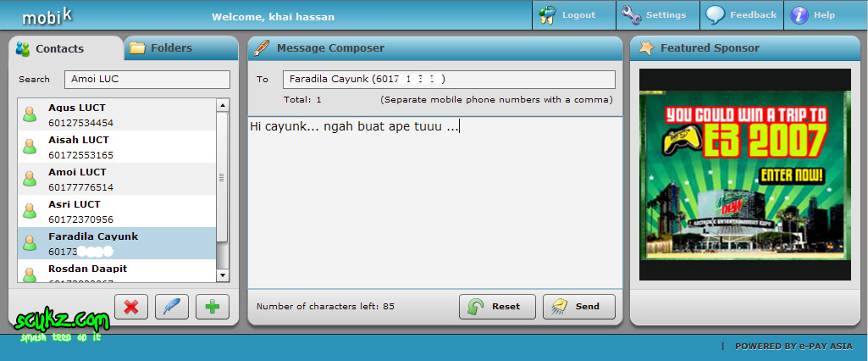
Task: Click the Message Composer pencil icon
Action: 263,48
